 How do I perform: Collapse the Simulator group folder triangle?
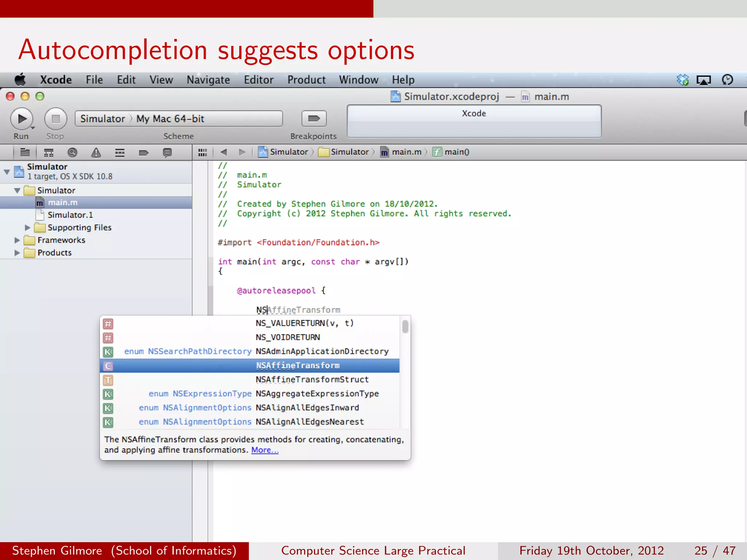point(17,190)
